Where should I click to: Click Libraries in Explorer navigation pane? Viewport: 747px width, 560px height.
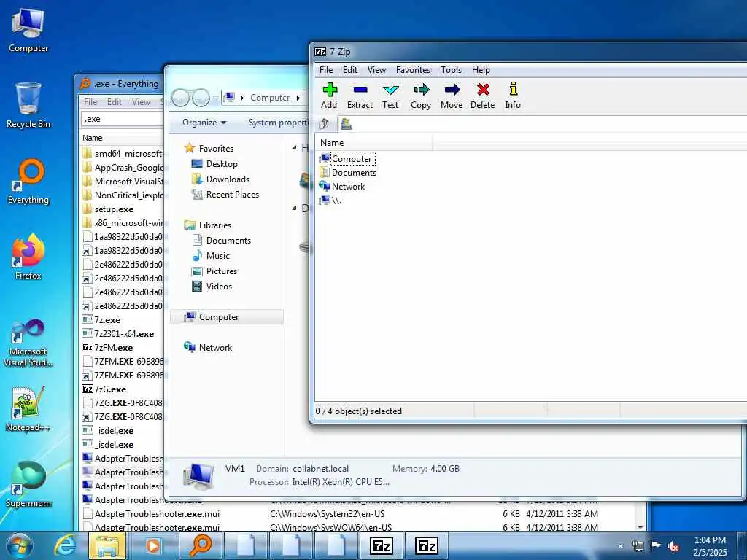[215, 225]
